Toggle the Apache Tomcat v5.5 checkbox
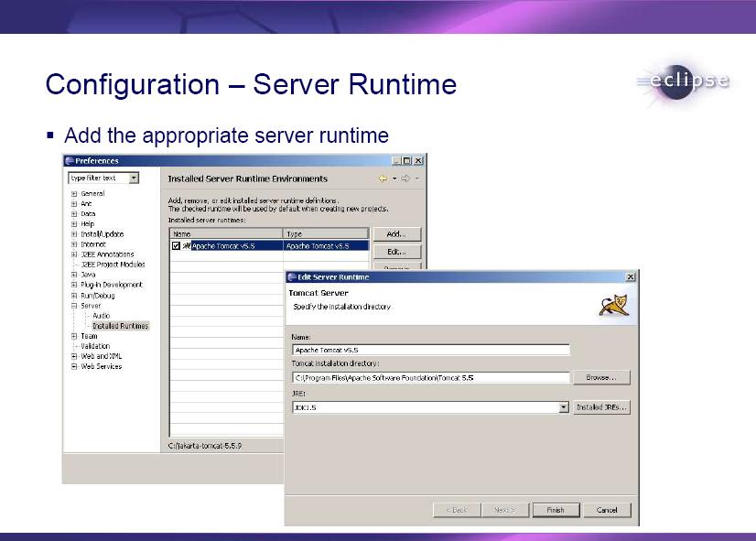 tap(176, 246)
